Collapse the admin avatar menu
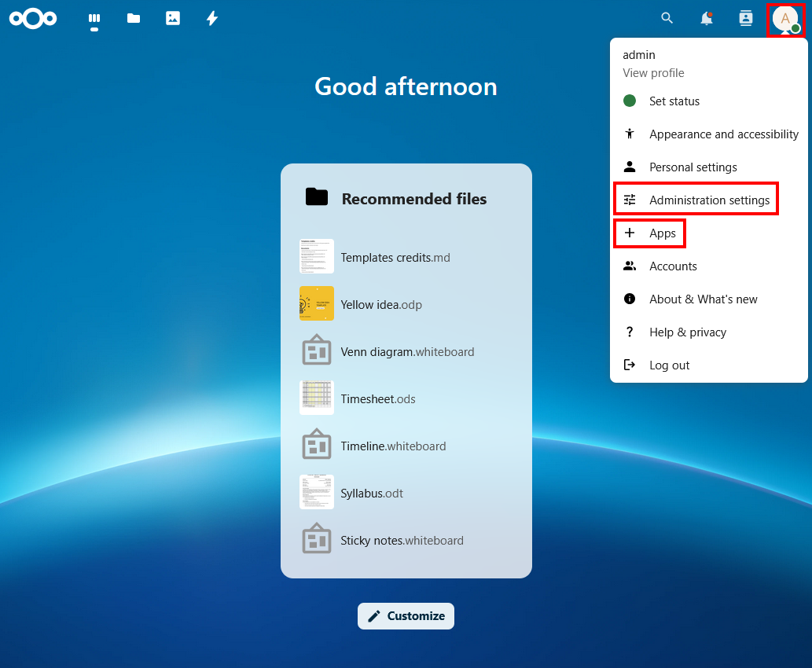 pos(785,18)
